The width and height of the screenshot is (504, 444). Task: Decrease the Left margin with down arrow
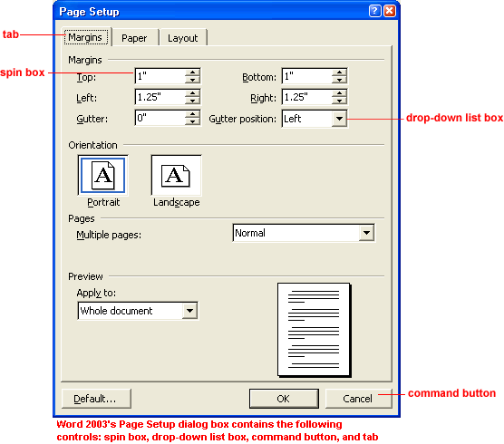192,101
